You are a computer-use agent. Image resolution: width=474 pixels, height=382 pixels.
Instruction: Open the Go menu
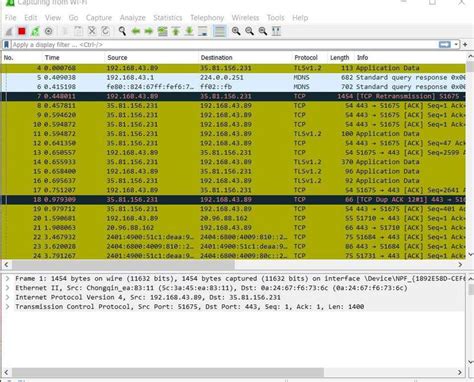pos(73,18)
